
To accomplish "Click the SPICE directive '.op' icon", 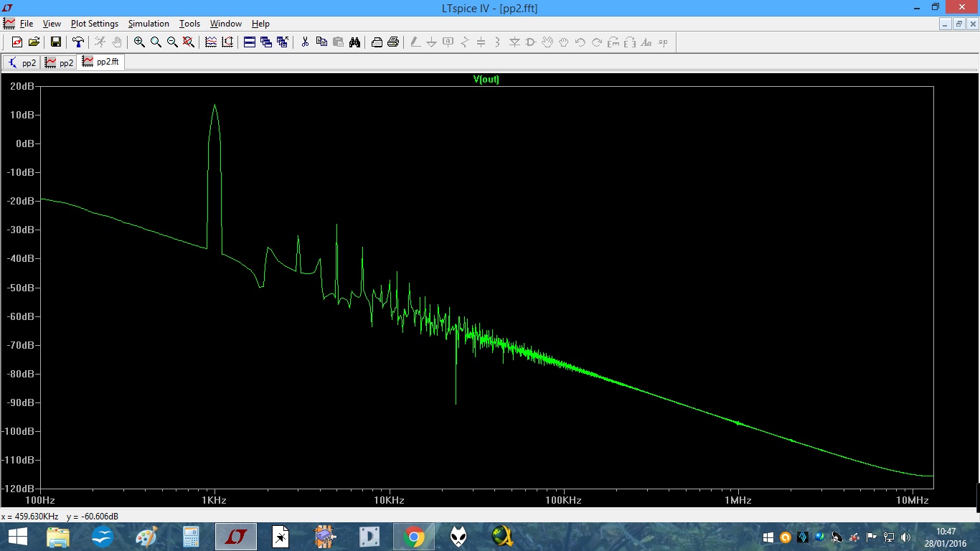I will [663, 42].
